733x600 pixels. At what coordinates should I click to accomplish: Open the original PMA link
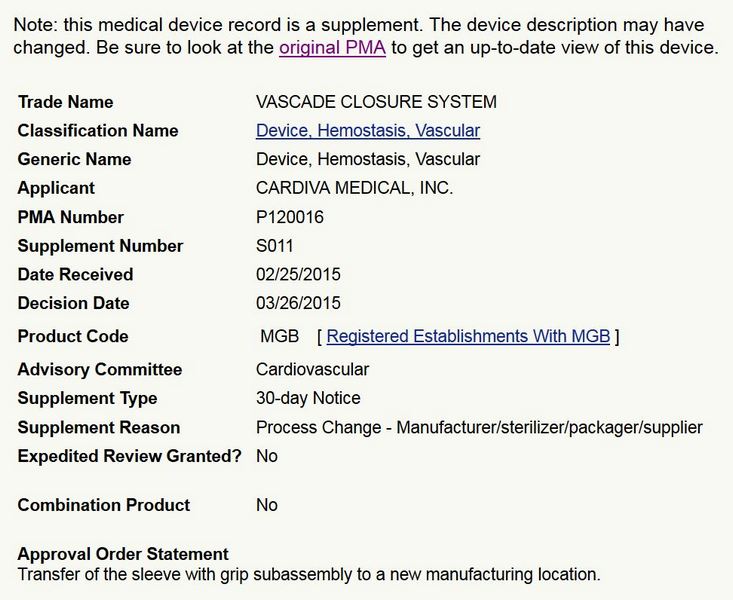click(x=332, y=48)
